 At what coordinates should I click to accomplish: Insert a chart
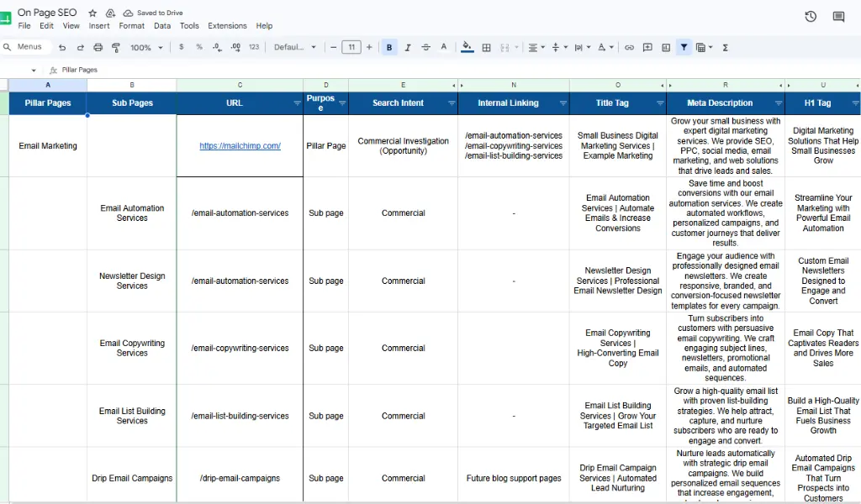666,48
